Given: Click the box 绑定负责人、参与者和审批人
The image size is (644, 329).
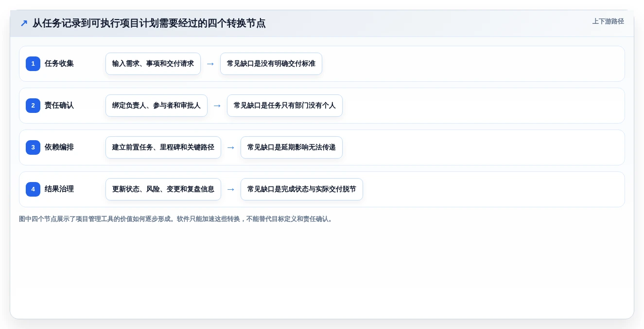Looking at the screenshot, I should [x=157, y=106].
